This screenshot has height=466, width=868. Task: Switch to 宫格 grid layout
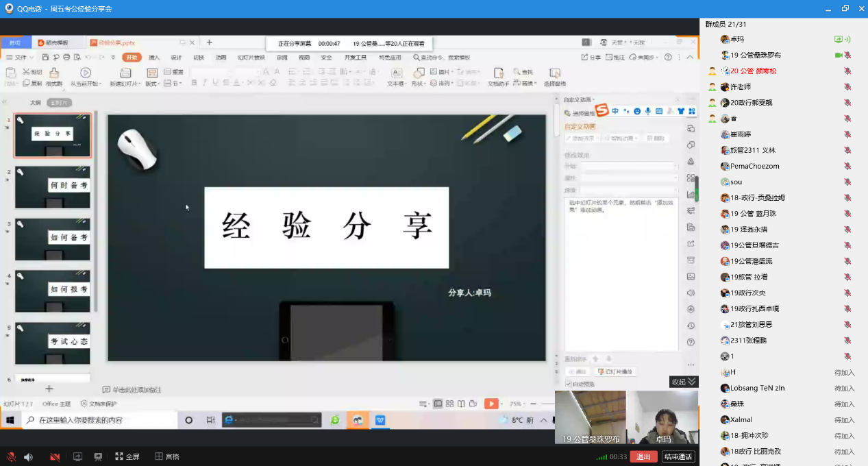pyautogui.click(x=167, y=456)
